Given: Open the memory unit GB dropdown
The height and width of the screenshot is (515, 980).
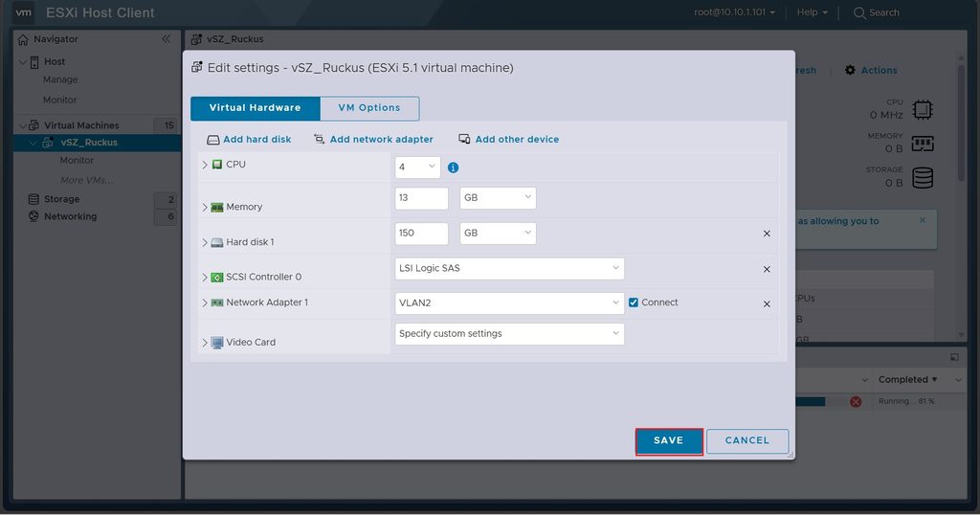Looking at the screenshot, I should pos(498,198).
